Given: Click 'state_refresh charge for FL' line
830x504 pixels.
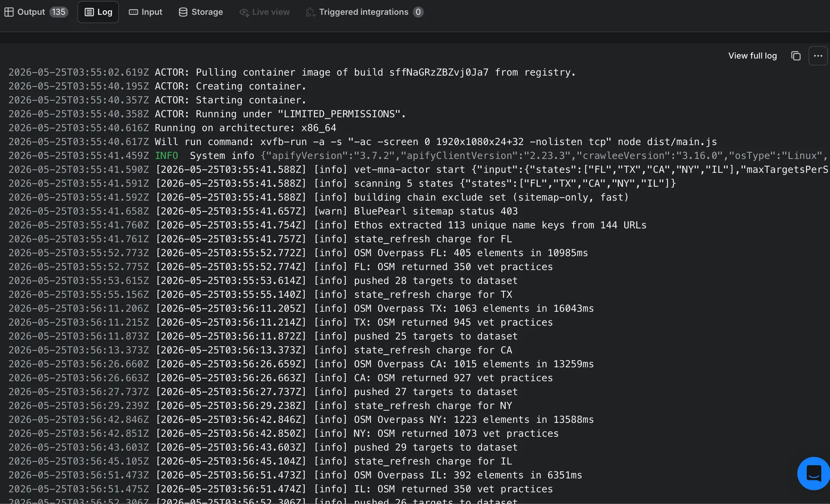Looking at the screenshot, I should point(260,239).
